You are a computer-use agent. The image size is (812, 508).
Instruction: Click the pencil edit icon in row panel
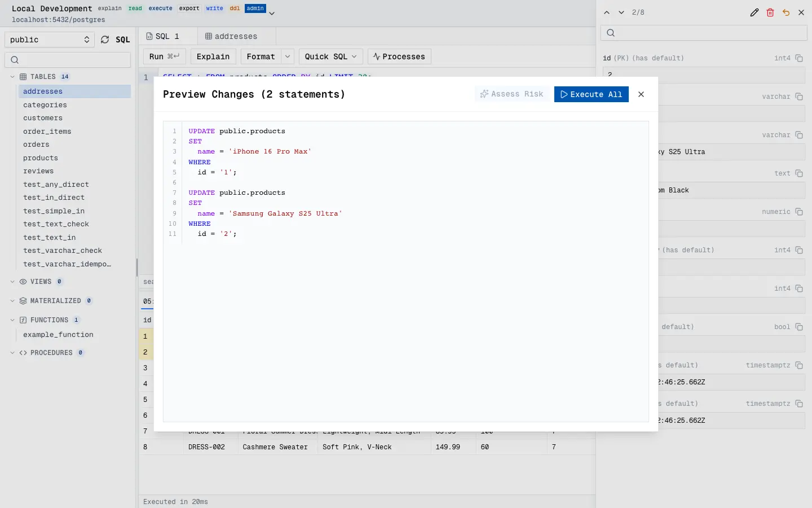[x=754, y=12]
